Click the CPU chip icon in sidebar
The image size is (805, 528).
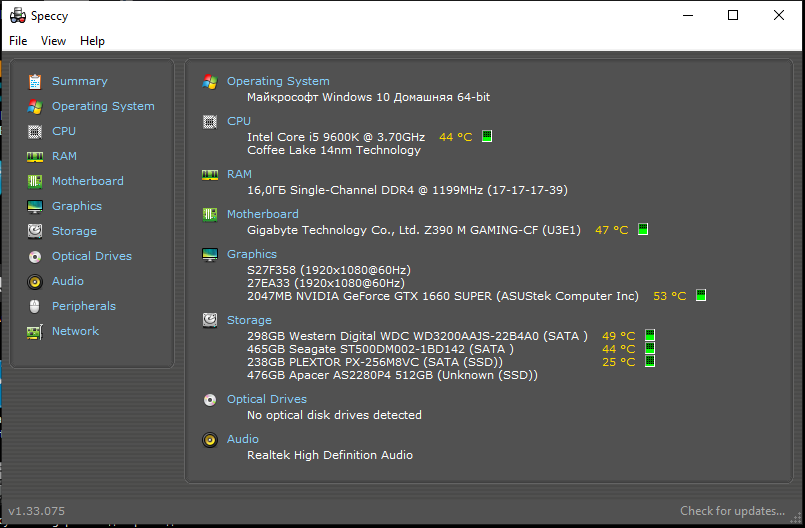[x=35, y=131]
